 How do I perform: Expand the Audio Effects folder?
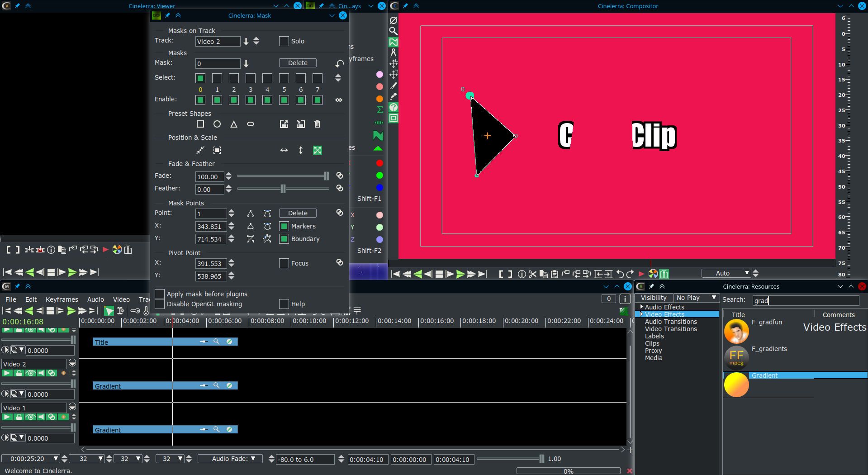(x=641, y=307)
